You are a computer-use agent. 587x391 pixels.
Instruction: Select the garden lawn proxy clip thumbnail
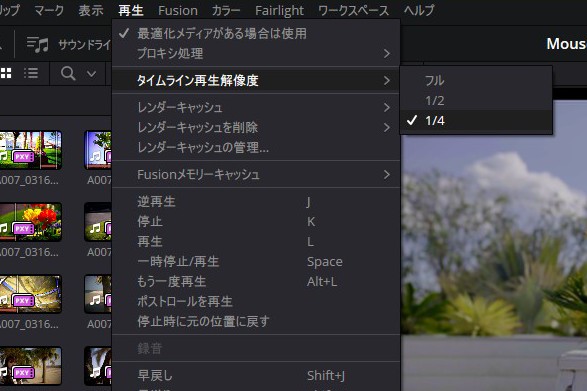tap(30, 150)
